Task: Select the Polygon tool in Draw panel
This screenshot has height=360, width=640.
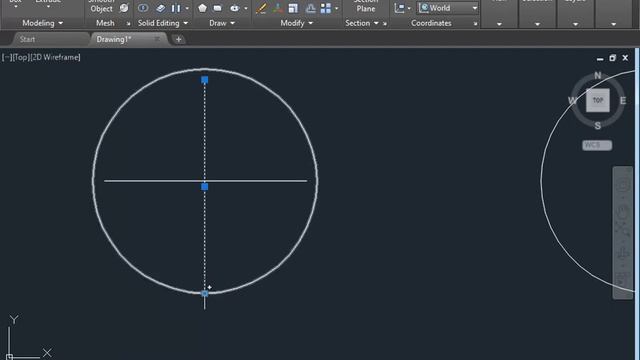Action: click(202, 8)
